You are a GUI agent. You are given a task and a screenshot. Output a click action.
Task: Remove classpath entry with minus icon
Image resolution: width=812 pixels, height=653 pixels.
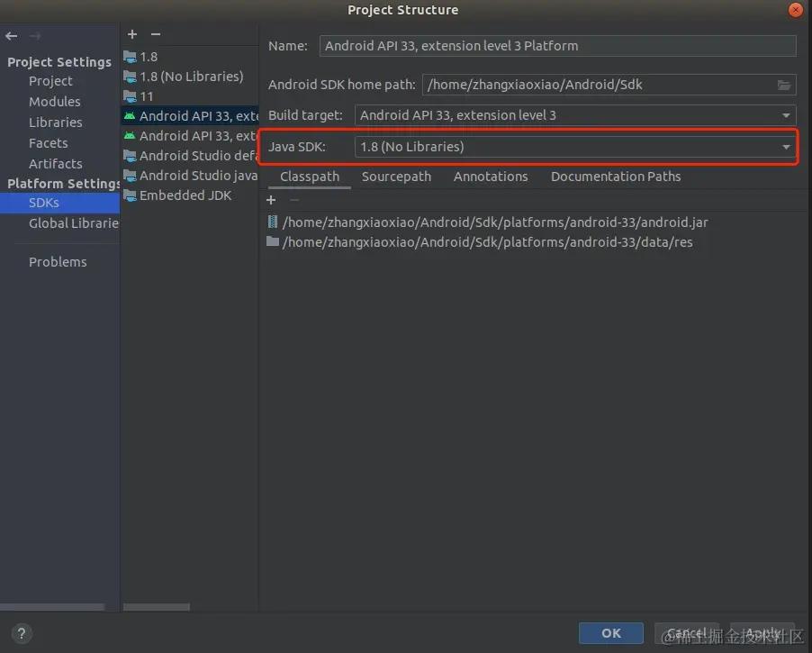coord(294,200)
